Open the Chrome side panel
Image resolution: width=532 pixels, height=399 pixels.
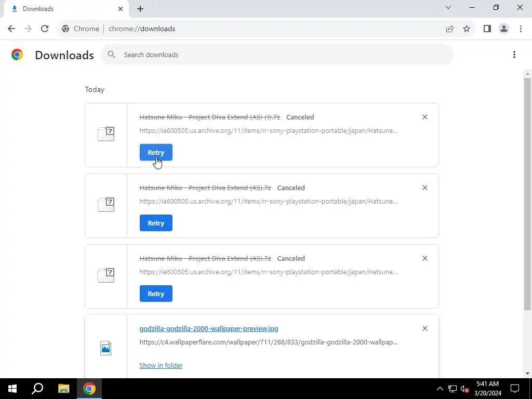pos(487,29)
